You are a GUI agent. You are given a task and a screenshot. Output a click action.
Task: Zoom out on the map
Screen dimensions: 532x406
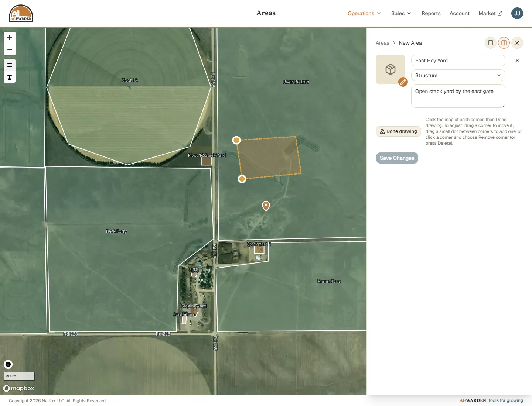(10, 50)
